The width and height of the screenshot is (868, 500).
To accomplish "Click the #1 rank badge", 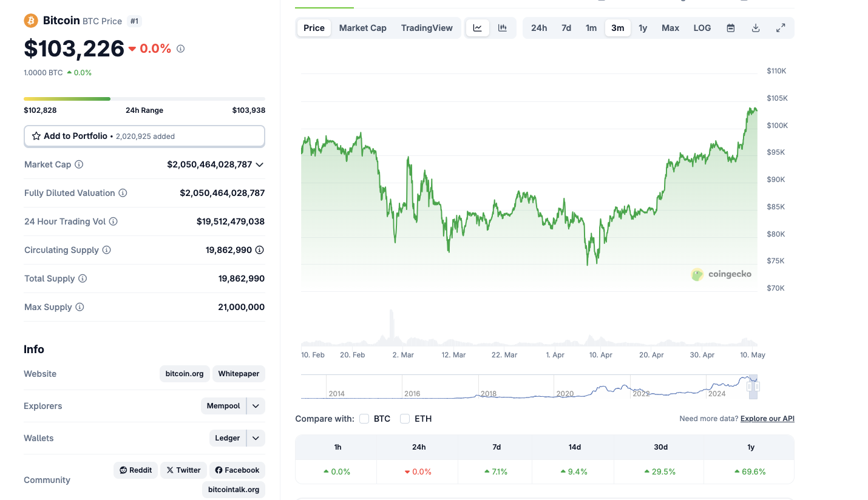I will (135, 21).
